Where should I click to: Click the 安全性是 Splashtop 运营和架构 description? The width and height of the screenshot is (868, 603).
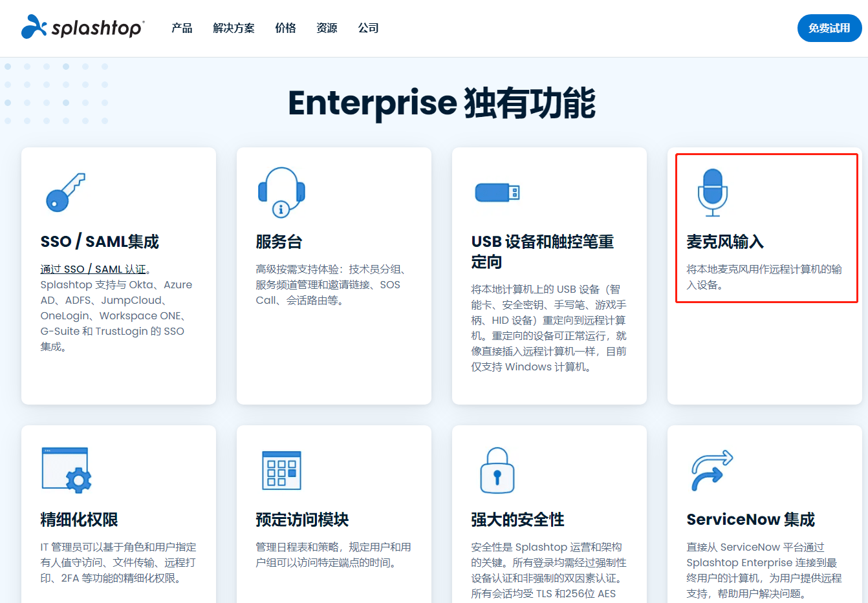pyautogui.click(x=548, y=570)
